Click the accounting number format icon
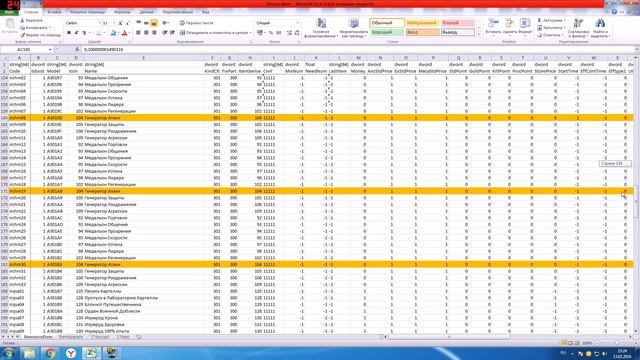This screenshot has width=640, height=360. point(260,33)
